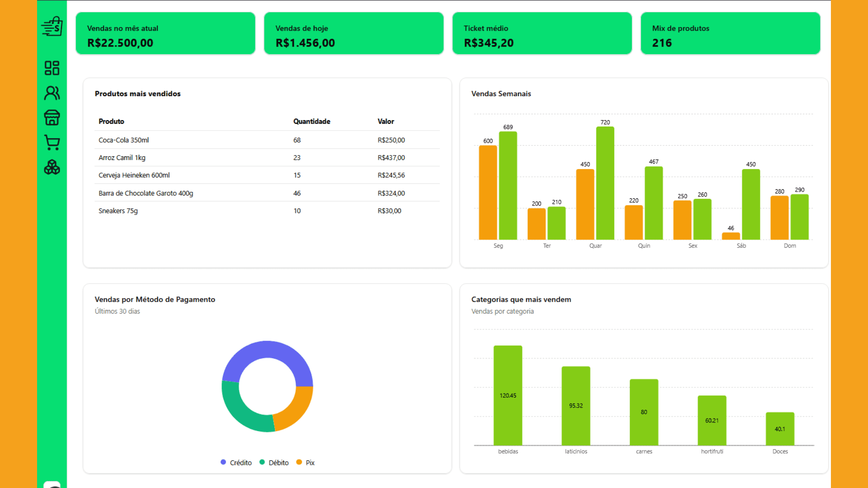Screen dimensions: 868x488
Task: Open the dashboard grid icon in sidebar
Action: (x=52, y=68)
